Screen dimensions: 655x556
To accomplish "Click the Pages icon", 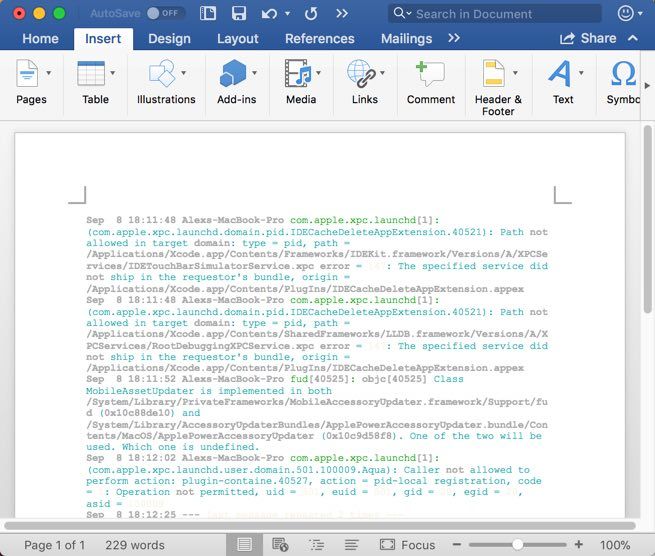I will click(x=28, y=73).
